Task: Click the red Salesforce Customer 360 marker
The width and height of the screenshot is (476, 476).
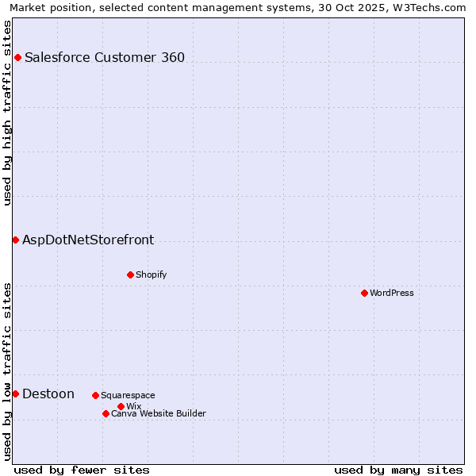Action: [17, 57]
